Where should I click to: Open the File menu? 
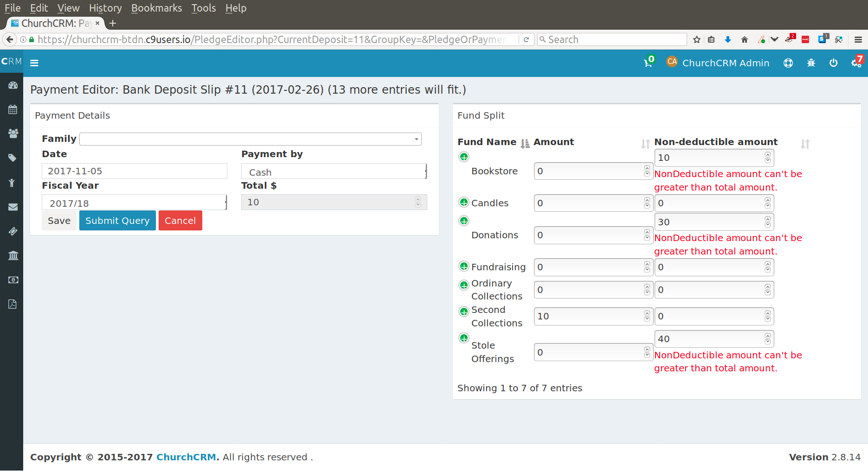13,8
